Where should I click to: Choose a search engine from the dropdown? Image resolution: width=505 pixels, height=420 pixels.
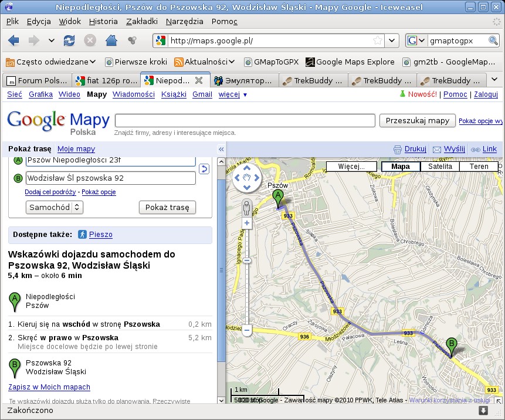point(416,40)
